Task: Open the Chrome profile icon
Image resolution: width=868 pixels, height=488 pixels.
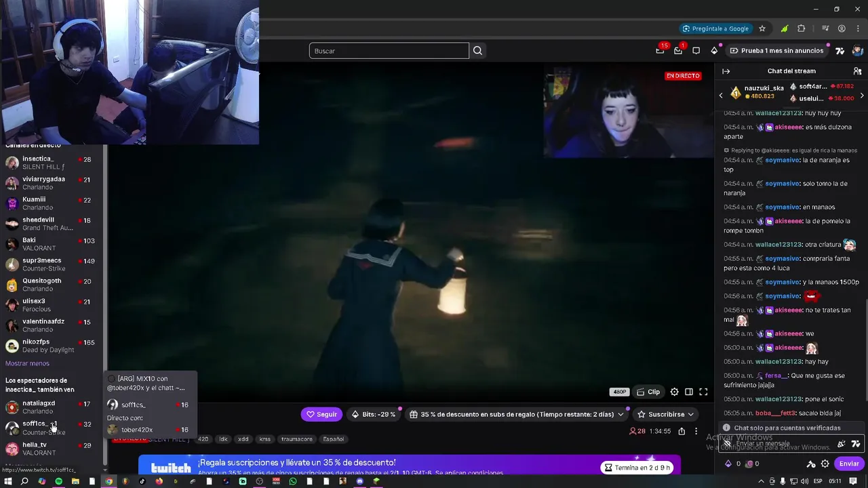Action: [842, 28]
